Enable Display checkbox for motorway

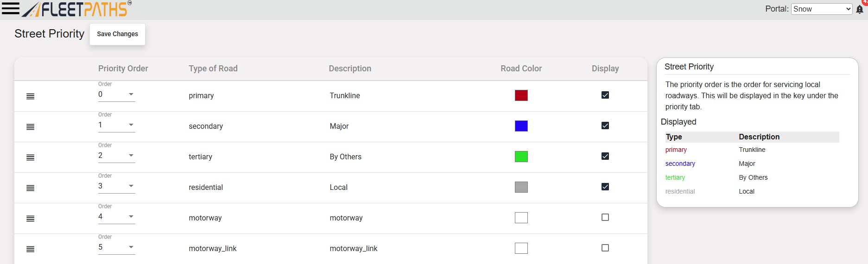[x=605, y=217]
